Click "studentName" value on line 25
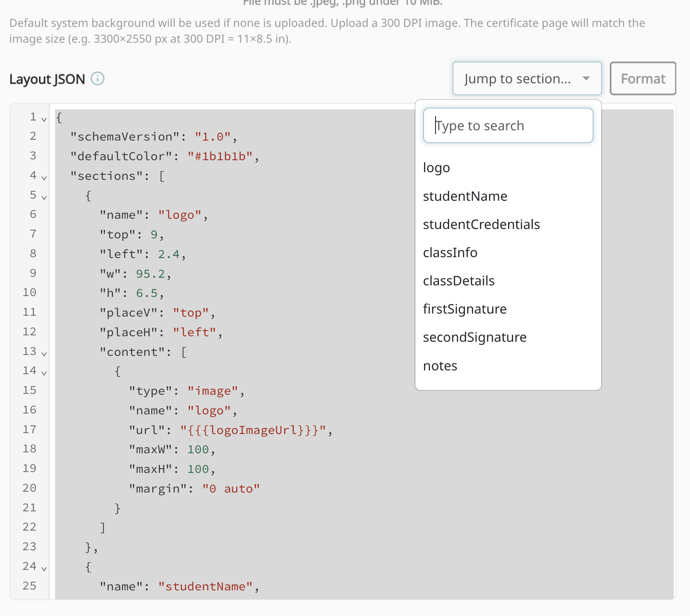 click(205, 587)
